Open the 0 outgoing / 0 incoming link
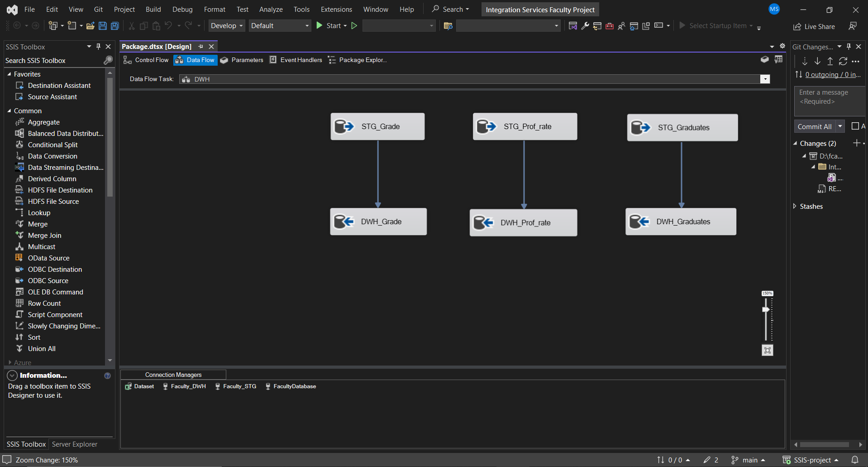The height and width of the screenshot is (467, 868). (x=833, y=75)
